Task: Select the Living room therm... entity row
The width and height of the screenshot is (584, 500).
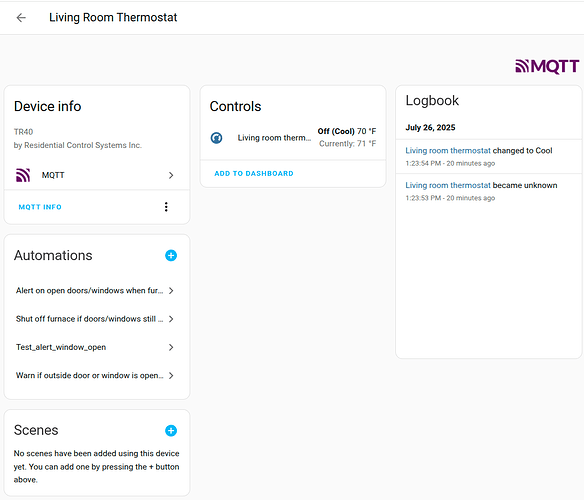Action: (293, 137)
